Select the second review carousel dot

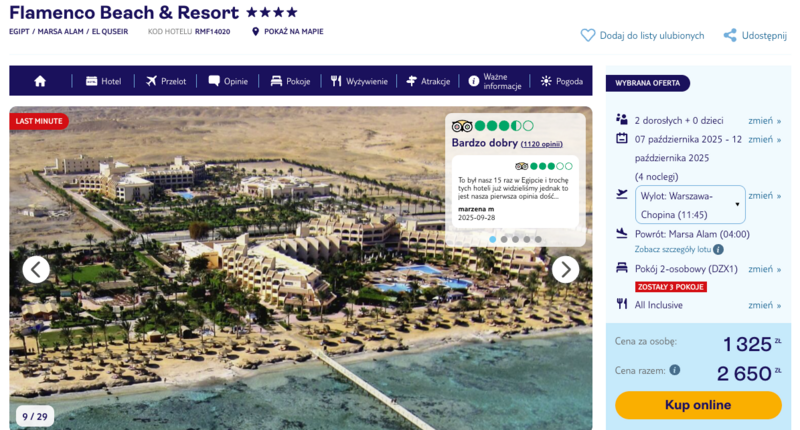tap(504, 239)
